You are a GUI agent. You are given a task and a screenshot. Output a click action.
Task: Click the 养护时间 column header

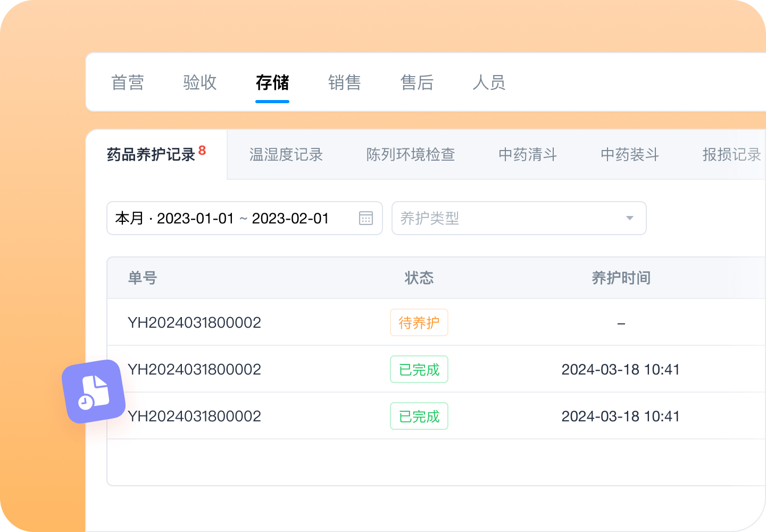621,278
